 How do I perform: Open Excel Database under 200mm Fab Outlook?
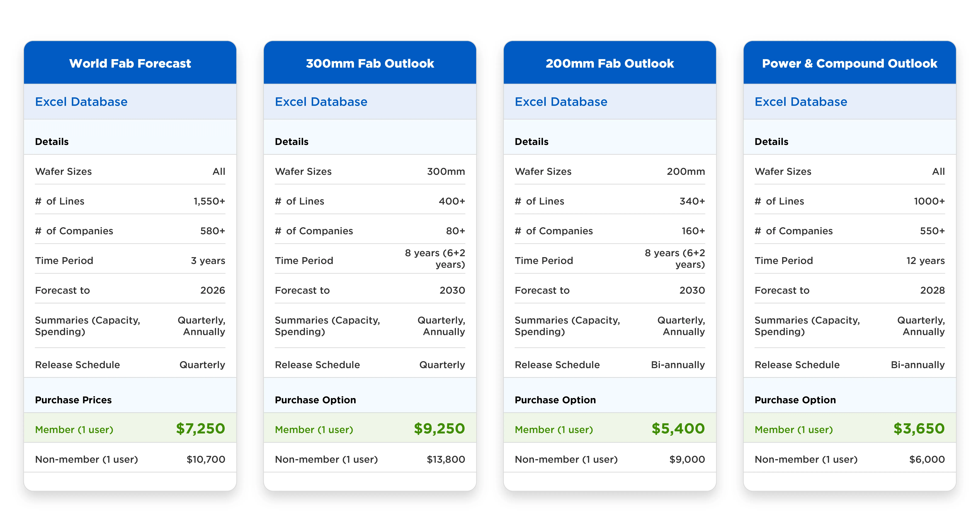tap(561, 102)
